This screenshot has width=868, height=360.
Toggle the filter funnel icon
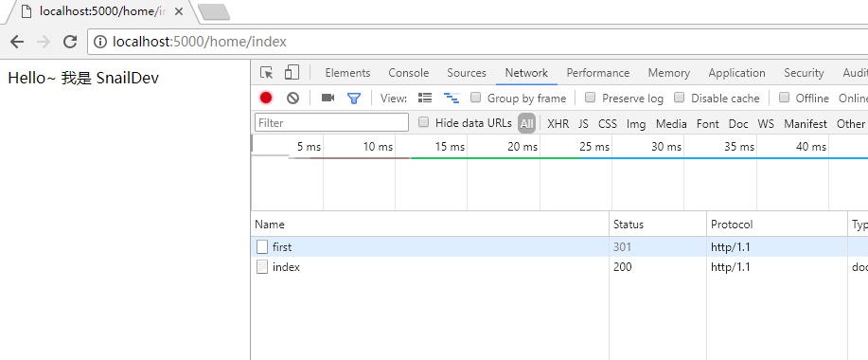tap(354, 99)
